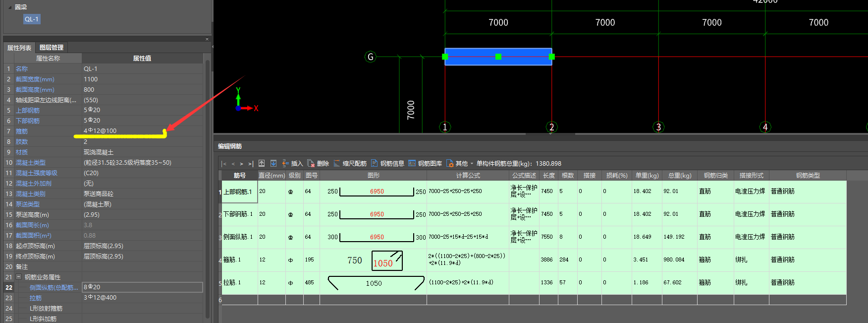Move rebar row up icon
This screenshot has width=868, height=323.
tap(262, 163)
